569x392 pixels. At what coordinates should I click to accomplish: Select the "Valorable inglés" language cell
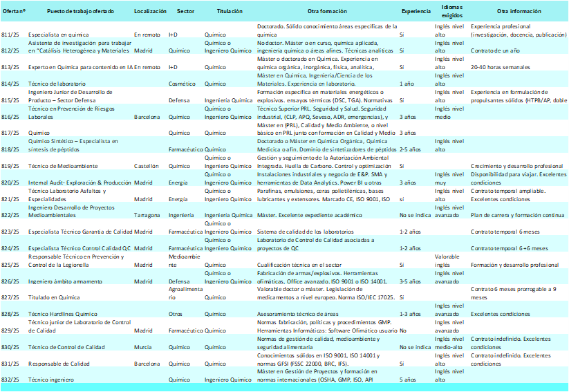pos(447,261)
